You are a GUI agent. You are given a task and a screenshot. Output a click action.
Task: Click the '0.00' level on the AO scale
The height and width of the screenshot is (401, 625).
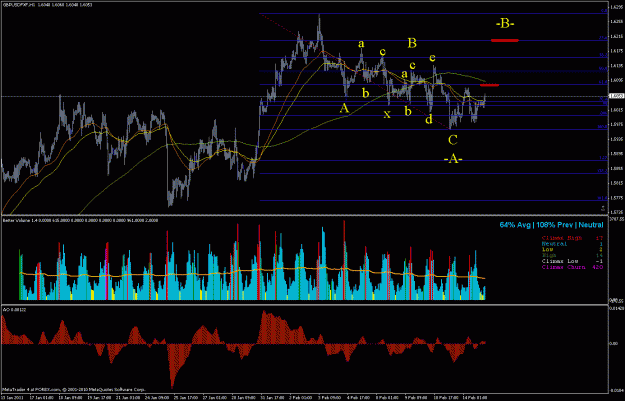pos(614,343)
